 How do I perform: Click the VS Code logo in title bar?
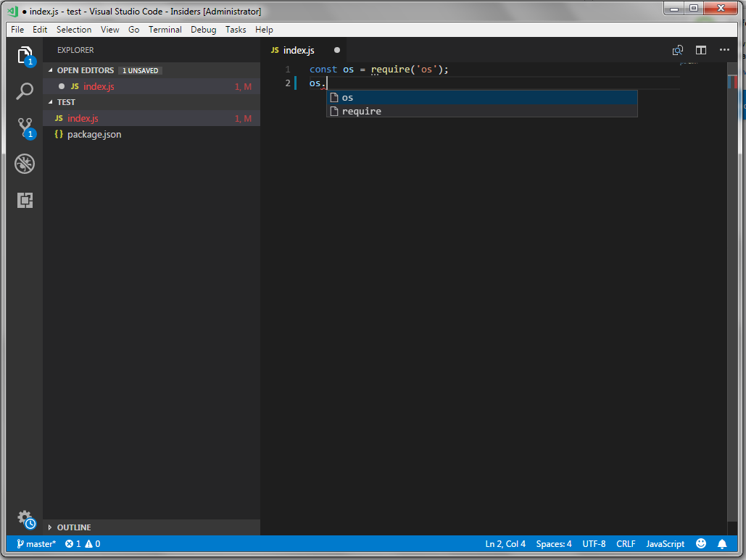[13, 12]
